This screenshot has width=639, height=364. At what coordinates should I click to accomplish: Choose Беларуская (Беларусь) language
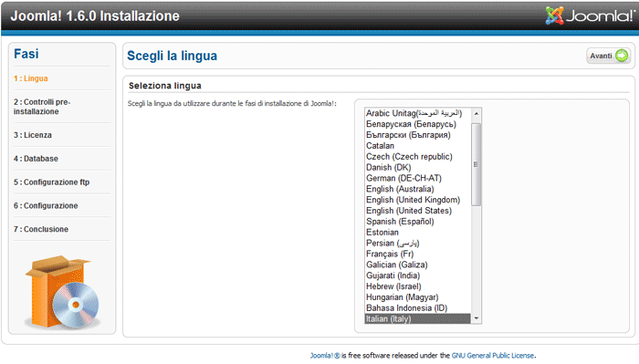point(418,124)
